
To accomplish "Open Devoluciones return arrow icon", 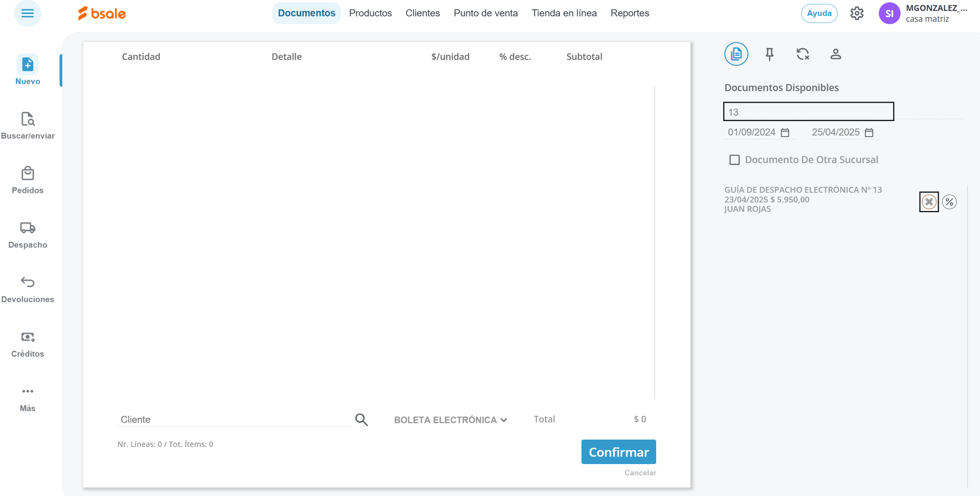I will pos(28,282).
